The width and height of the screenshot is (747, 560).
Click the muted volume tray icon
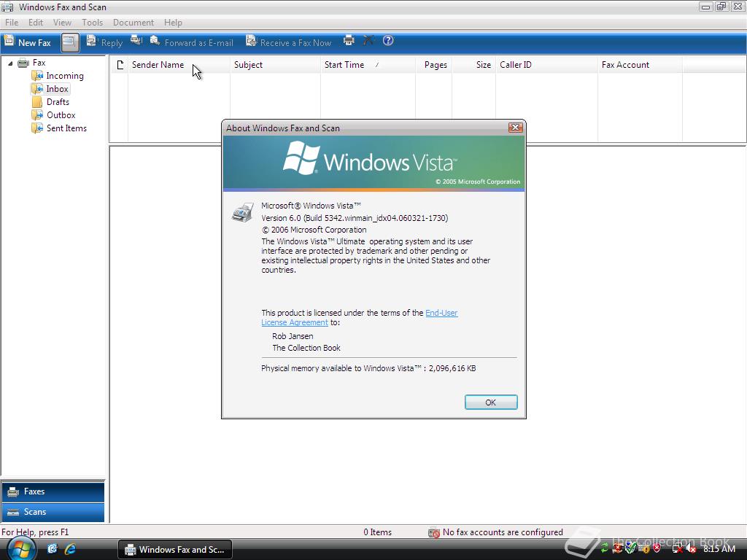point(691,548)
